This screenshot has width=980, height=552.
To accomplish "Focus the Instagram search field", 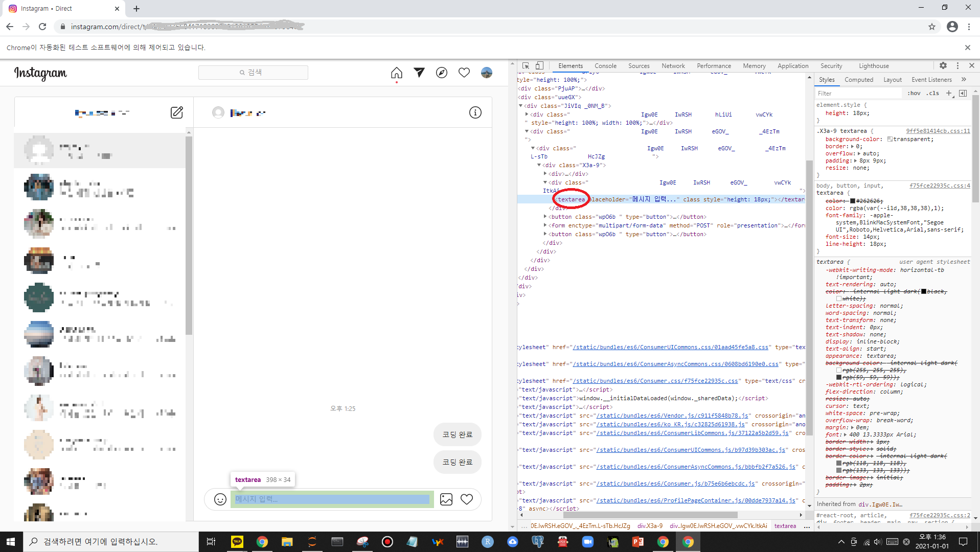I will [x=253, y=73].
